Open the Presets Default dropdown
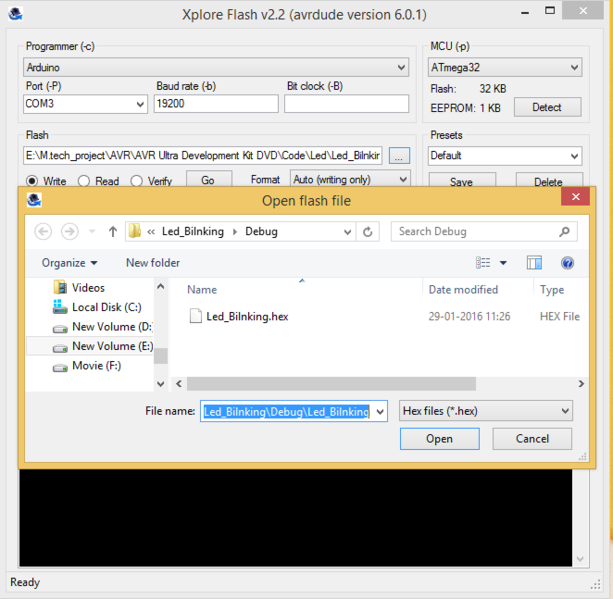 [574, 156]
